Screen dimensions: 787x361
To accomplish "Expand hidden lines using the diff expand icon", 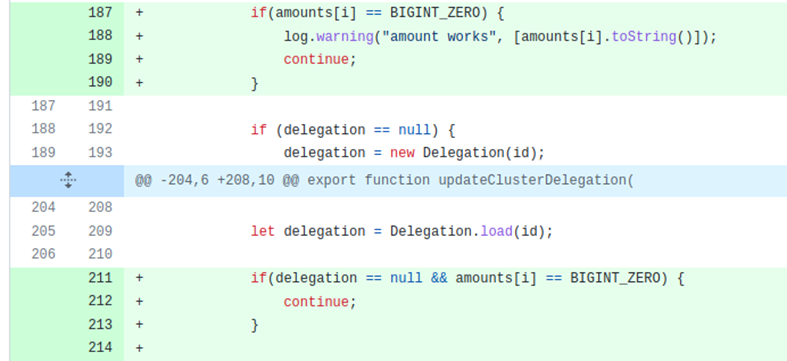I will pyautogui.click(x=68, y=180).
